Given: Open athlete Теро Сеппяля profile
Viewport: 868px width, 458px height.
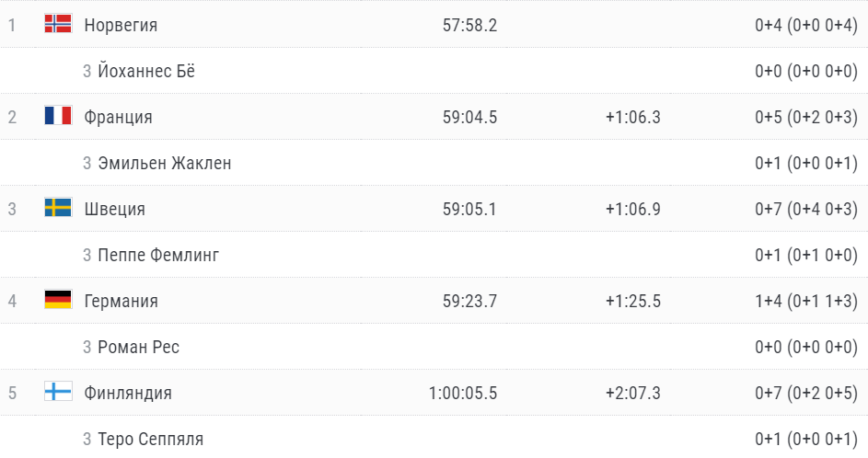Looking at the screenshot, I should coord(150,439).
